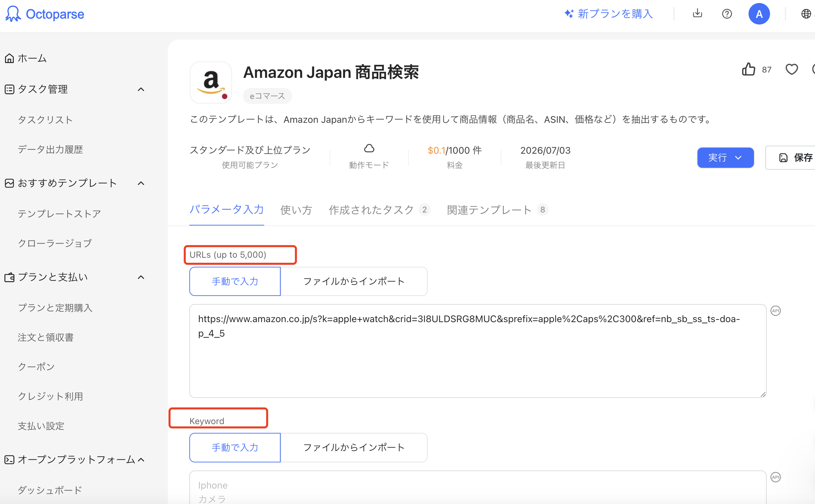
Task: Open クーポン in sidebar
Action: (36, 367)
